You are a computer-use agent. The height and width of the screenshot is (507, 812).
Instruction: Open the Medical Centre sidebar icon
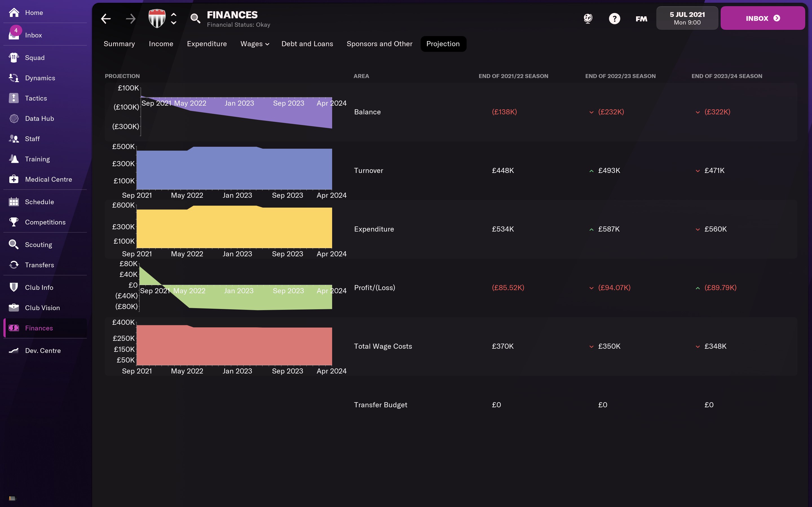14,179
